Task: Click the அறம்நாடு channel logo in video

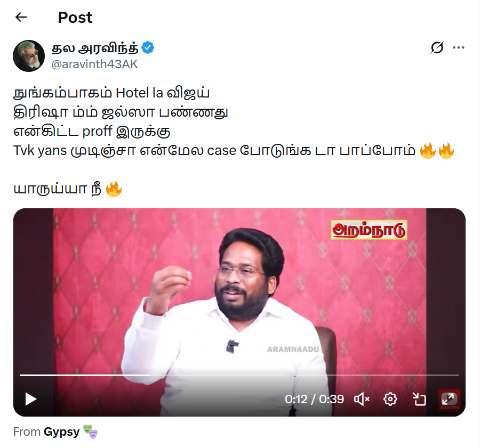Action: point(368,230)
